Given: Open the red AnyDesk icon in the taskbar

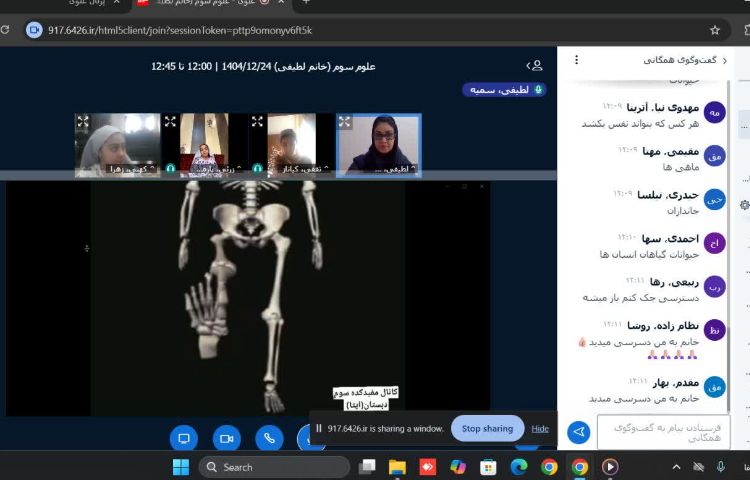Looking at the screenshot, I should [x=428, y=467].
